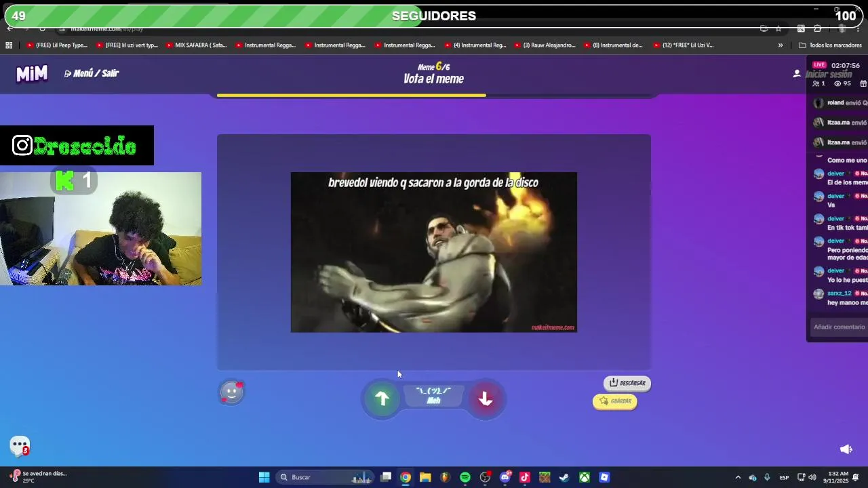The width and height of the screenshot is (868, 488).
Task: Vote Meh on the meme
Action: click(x=433, y=396)
